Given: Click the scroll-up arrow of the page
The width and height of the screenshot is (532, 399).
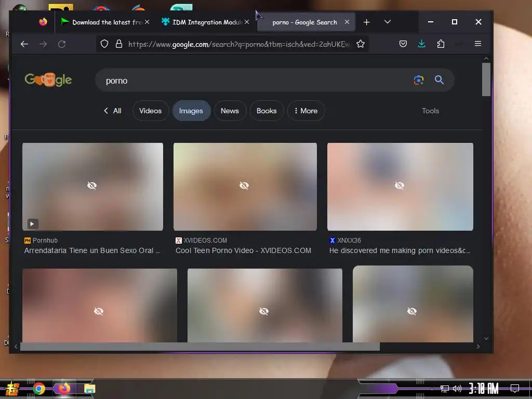Looking at the screenshot, I should [x=486, y=59].
